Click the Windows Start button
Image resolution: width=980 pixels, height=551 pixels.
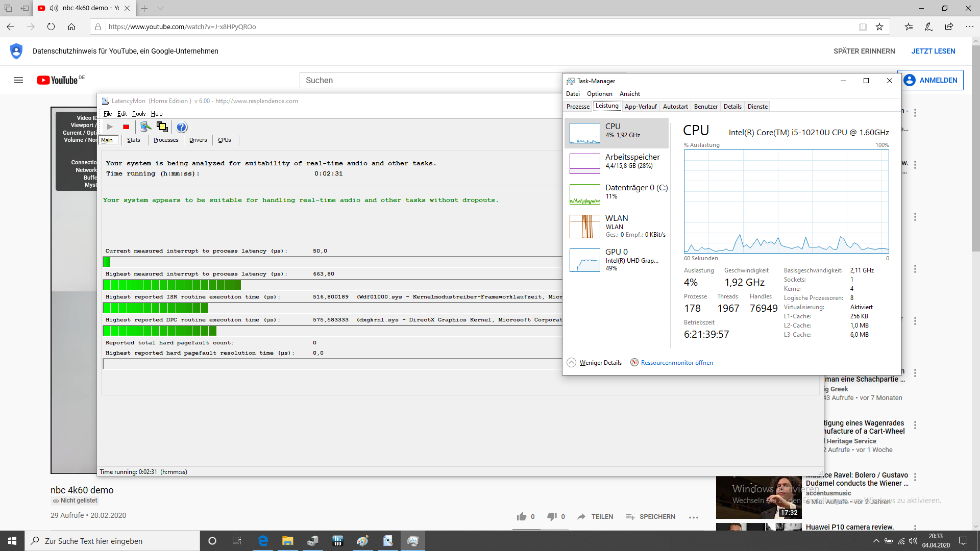pyautogui.click(x=12, y=541)
